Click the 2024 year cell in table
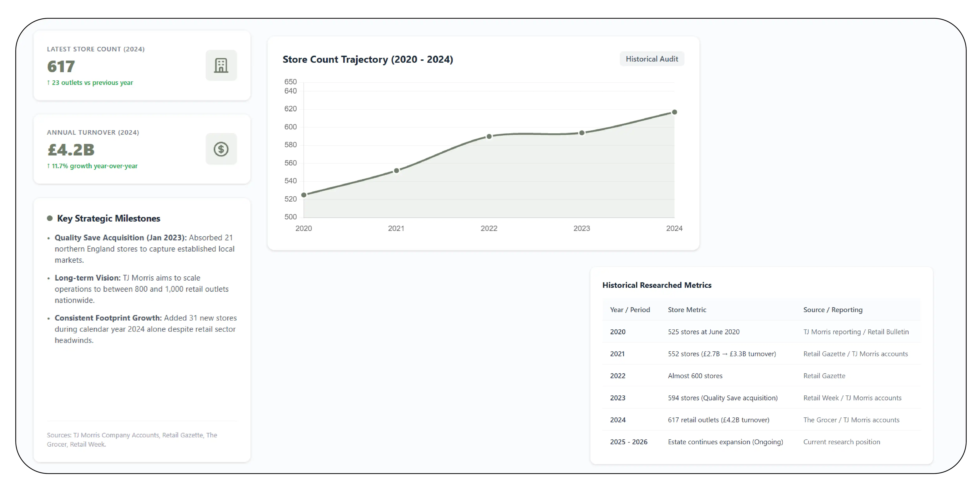This screenshot has height=486, width=980. [x=617, y=420]
